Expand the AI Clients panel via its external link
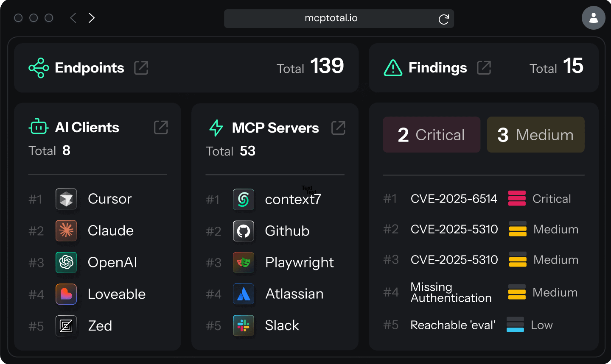 (160, 127)
